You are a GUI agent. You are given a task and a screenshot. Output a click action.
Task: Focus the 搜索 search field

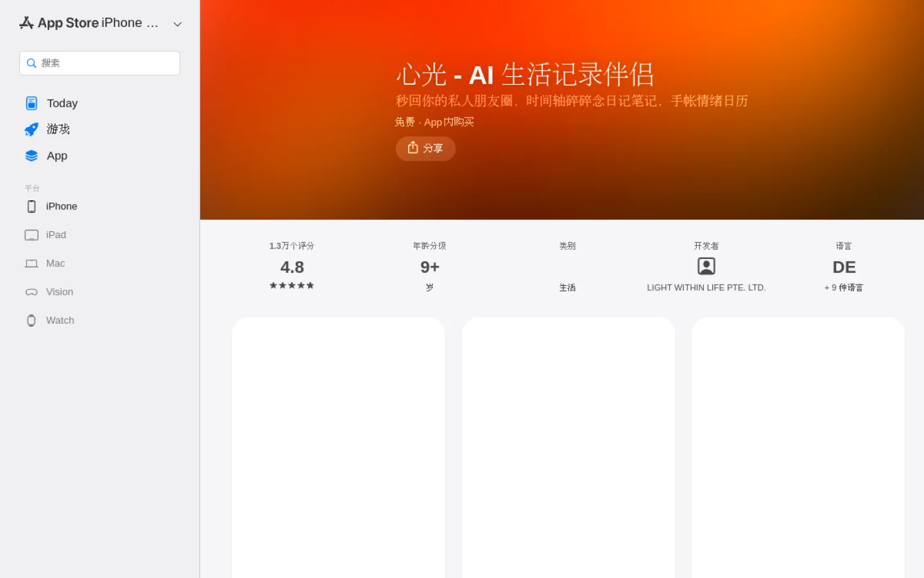pyautogui.click(x=99, y=63)
